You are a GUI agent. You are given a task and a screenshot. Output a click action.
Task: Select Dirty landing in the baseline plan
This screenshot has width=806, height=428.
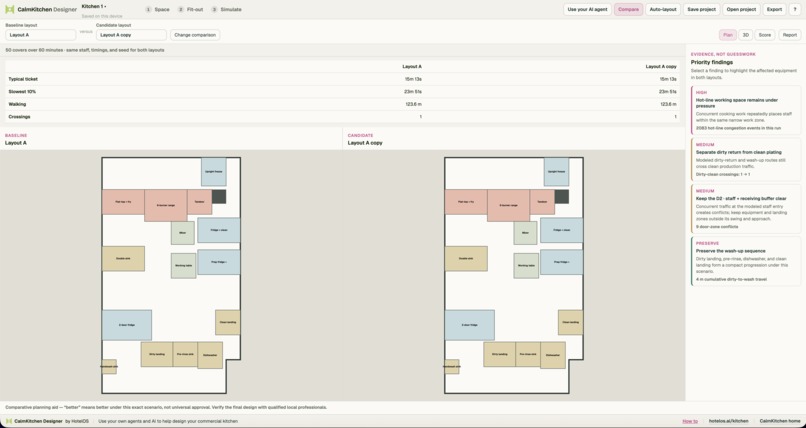(157, 354)
